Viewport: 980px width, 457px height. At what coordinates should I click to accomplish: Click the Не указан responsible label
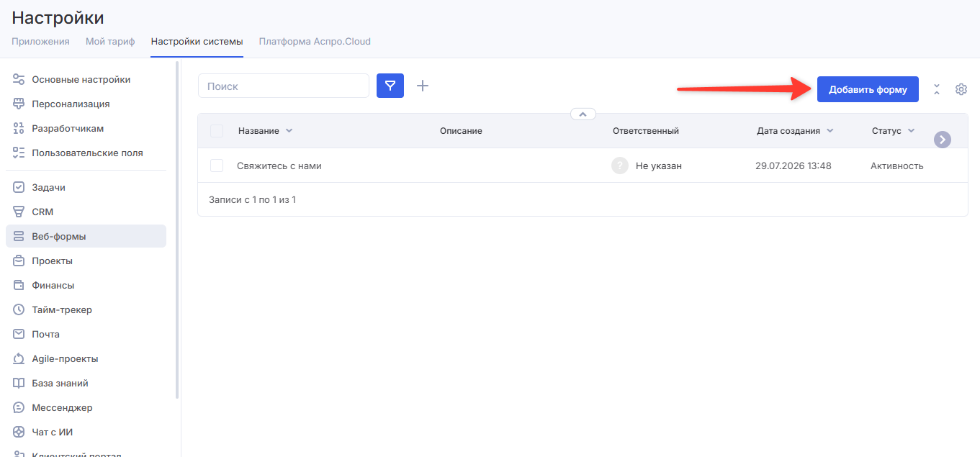coord(659,166)
